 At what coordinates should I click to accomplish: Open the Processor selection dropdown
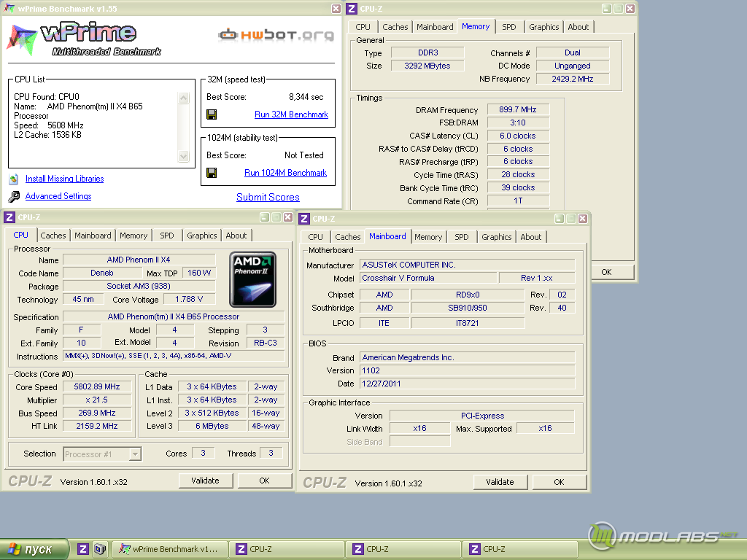click(x=135, y=454)
